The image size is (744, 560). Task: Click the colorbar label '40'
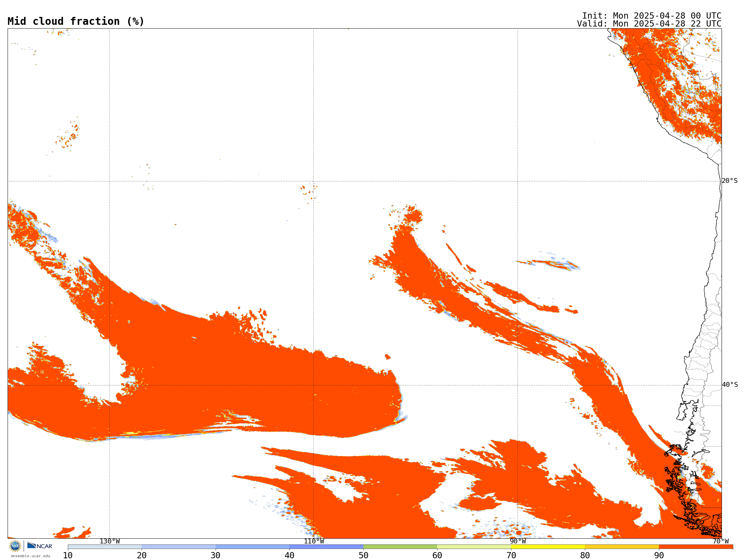(289, 556)
